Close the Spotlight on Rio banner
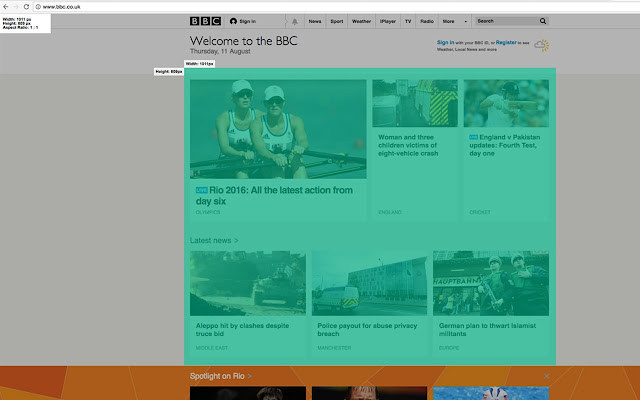Viewport: 640px width, 400px height. click(547, 376)
